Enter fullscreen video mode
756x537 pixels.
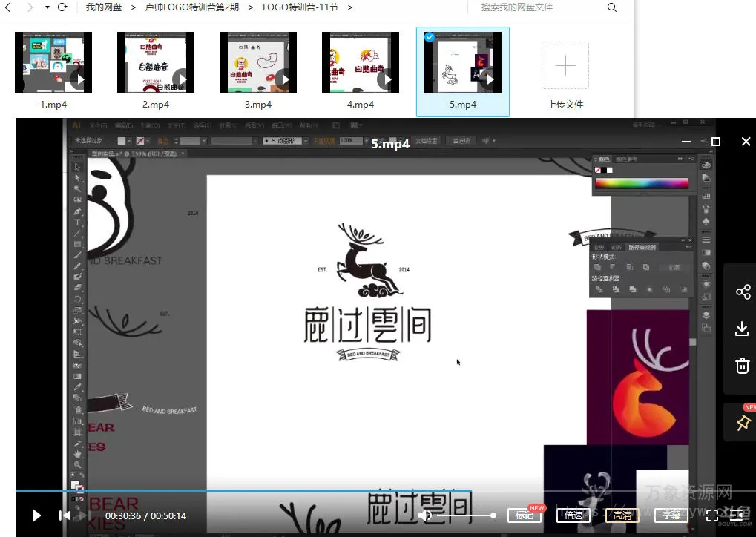coord(711,515)
